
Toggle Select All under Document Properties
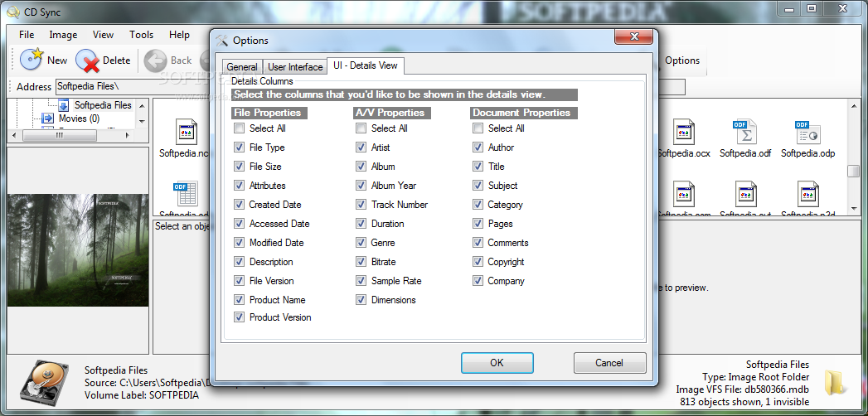(x=478, y=128)
